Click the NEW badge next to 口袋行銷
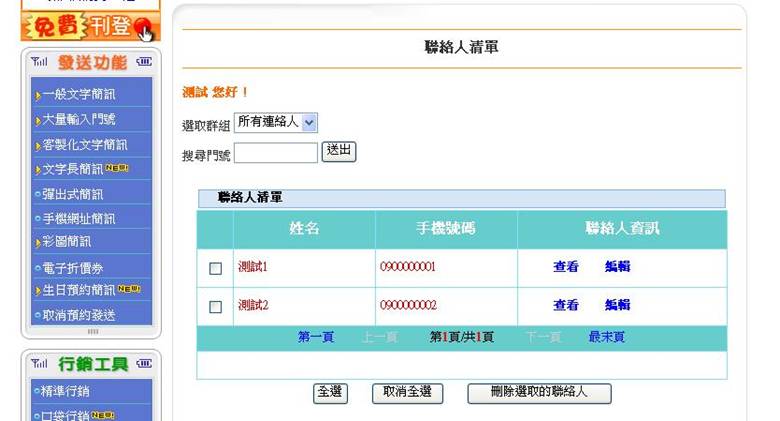The width and height of the screenshot is (780, 421). 106,414
